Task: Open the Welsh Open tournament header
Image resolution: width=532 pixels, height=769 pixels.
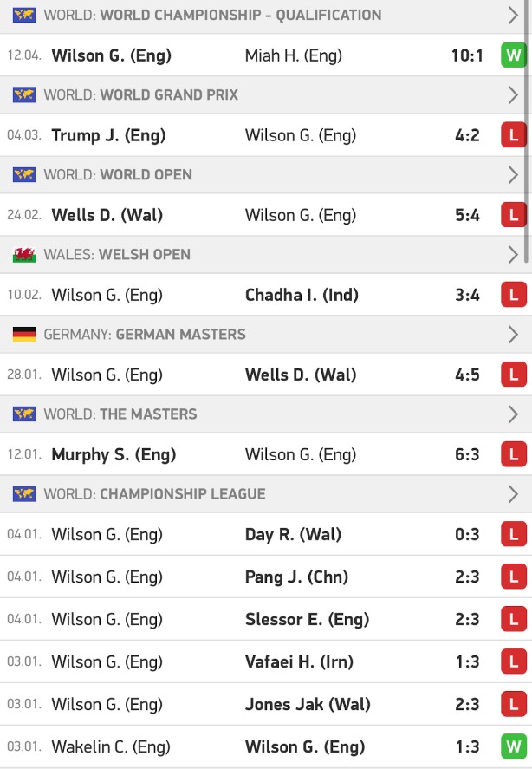Action: tap(266, 255)
